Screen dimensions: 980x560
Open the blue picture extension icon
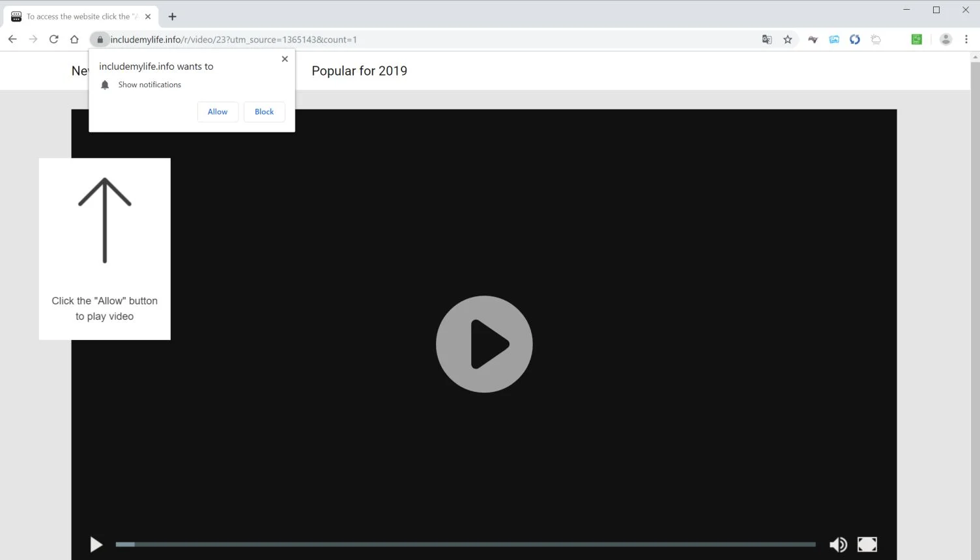[x=834, y=40]
